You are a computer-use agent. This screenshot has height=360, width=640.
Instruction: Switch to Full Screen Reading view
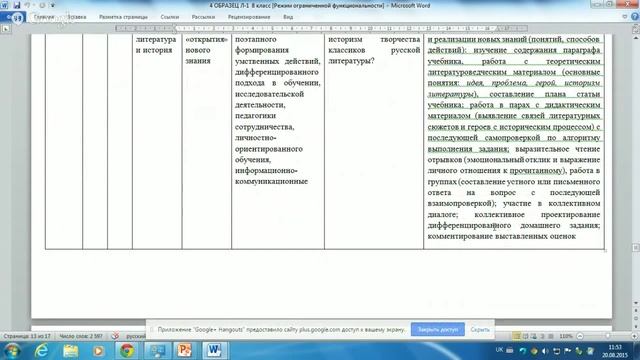[x=525, y=336]
